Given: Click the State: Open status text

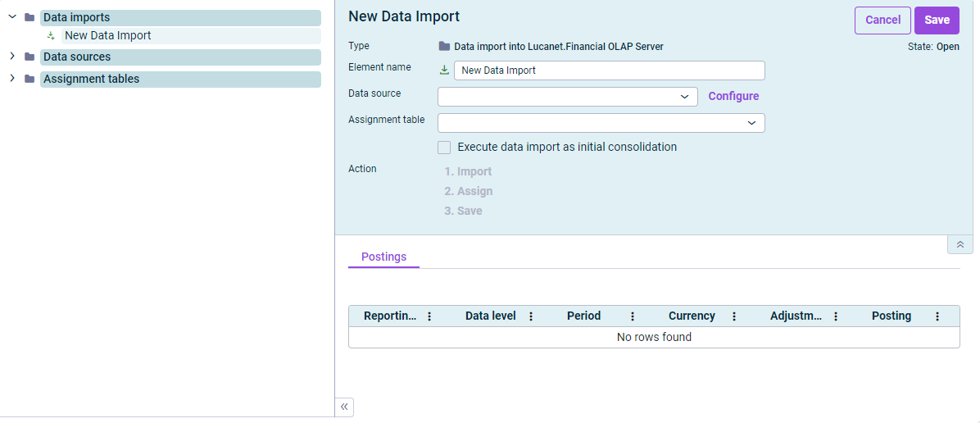Looking at the screenshot, I should [x=934, y=47].
